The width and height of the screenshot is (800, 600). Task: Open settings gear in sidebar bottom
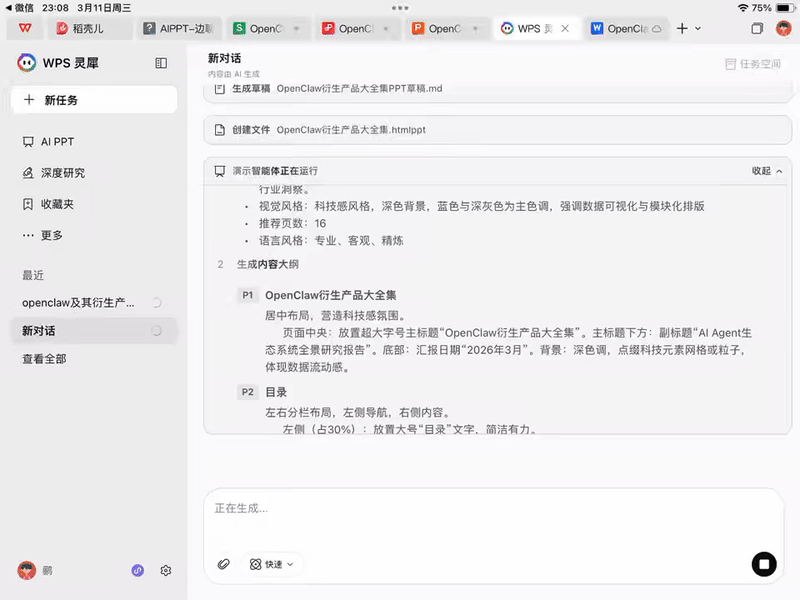[165, 570]
